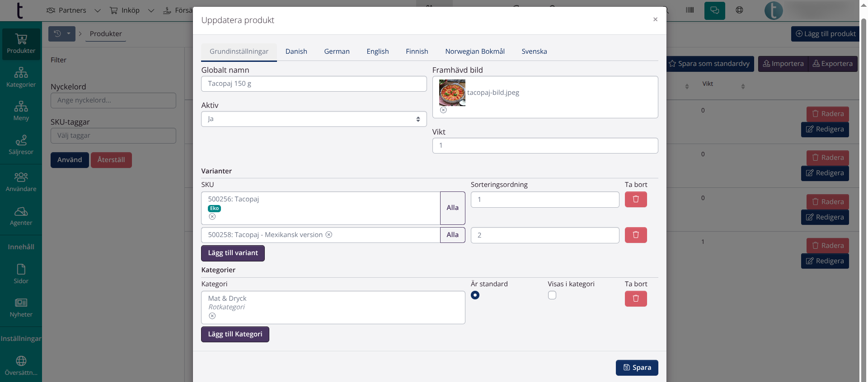868x382 pixels.
Task: Click Återställ filter button
Action: click(x=111, y=160)
